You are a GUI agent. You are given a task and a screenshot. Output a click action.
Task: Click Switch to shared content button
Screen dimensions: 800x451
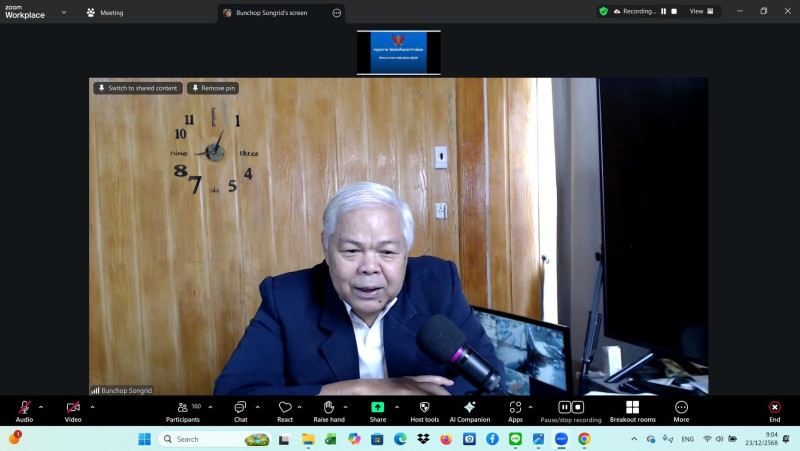point(138,88)
